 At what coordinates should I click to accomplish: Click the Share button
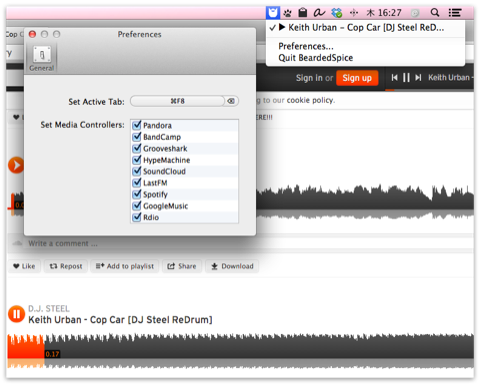point(182,266)
